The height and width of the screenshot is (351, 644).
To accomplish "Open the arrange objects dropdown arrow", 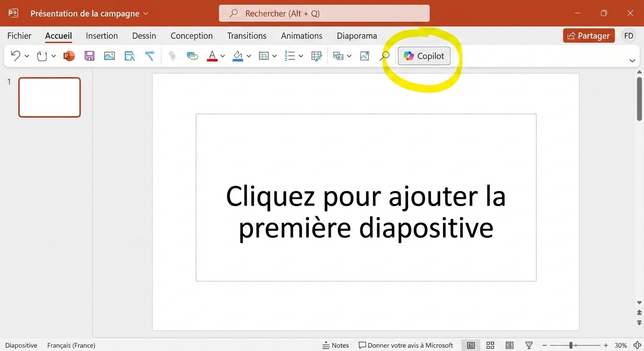I will pyautogui.click(x=349, y=56).
